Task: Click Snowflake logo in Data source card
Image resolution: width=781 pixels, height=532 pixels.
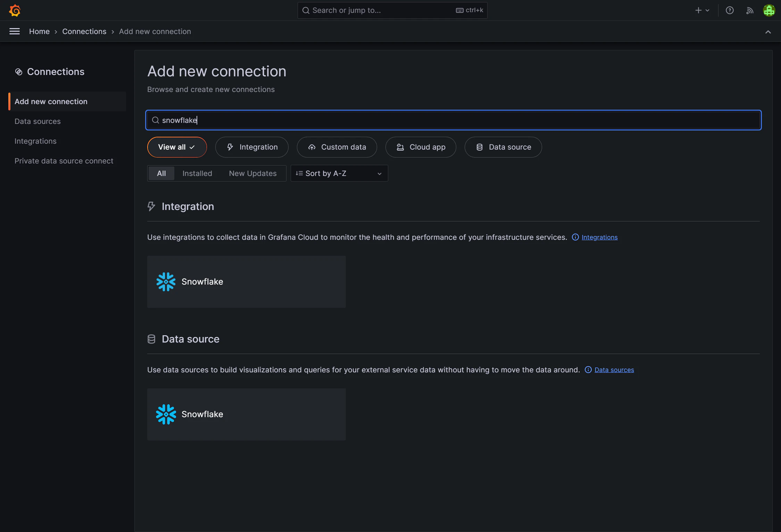Action: tap(166, 414)
